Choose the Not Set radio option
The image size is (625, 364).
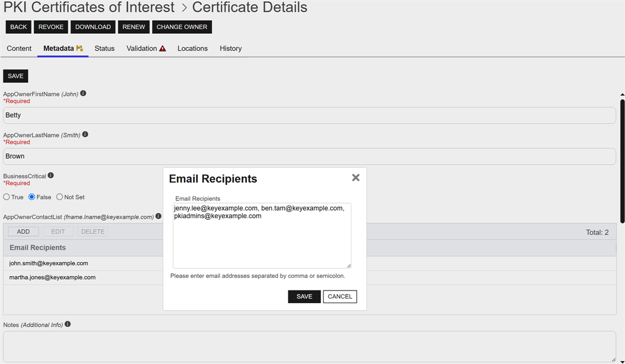tap(60, 197)
